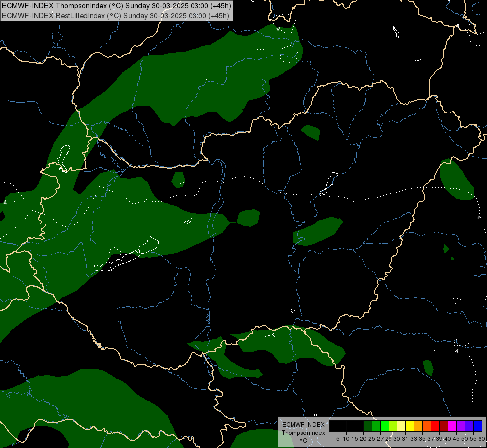Image resolution: width=487 pixels, height=448 pixels.
Task: Click the ECMWF-INDEX label in the legend
Action: pyautogui.click(x=303, y=425)
